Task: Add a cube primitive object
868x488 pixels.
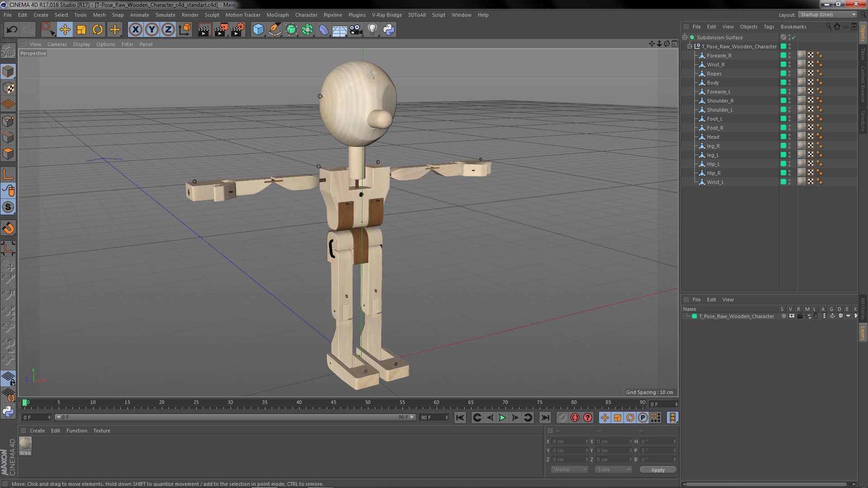Action: pos(258,30)
